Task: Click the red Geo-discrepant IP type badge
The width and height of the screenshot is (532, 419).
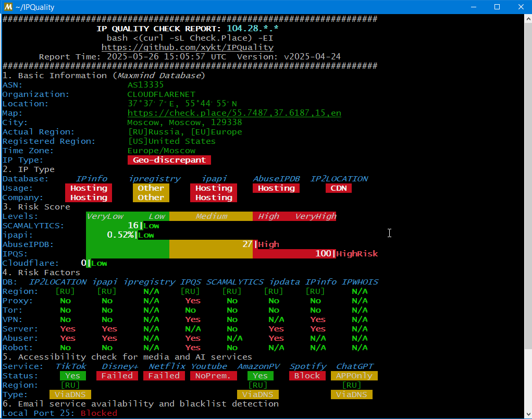Action: pyautogui.click(x=169, y=160)
